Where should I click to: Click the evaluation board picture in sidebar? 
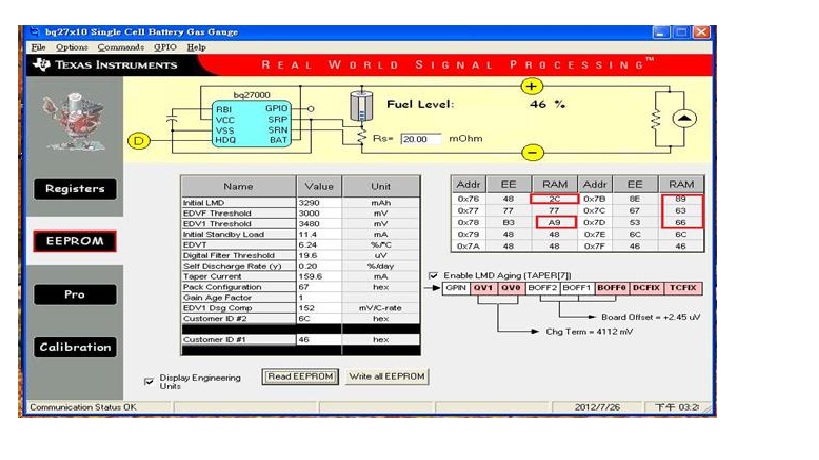(x=74, y=121)
